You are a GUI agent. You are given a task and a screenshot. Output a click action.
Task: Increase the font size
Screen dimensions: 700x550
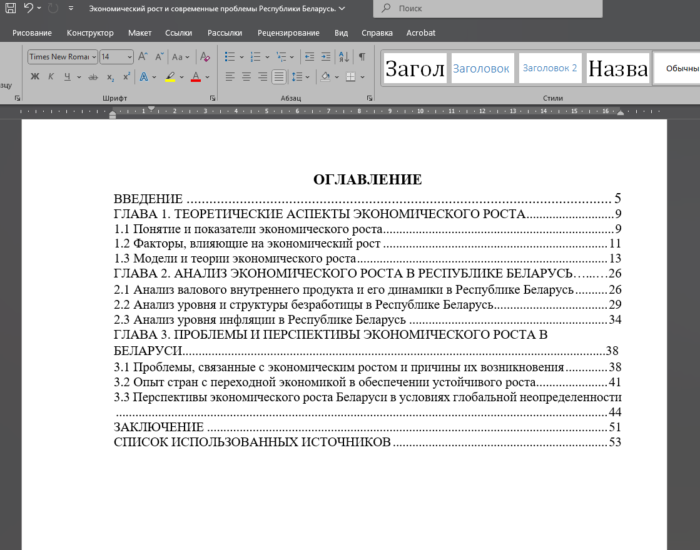click(x=142, y=57)
